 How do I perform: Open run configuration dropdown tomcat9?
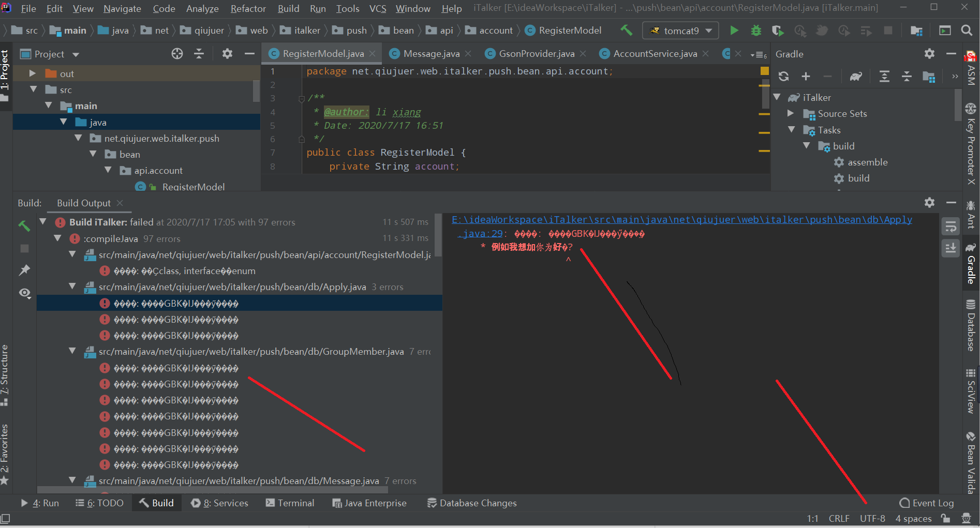pyautogui.click(x=680, y=31)
